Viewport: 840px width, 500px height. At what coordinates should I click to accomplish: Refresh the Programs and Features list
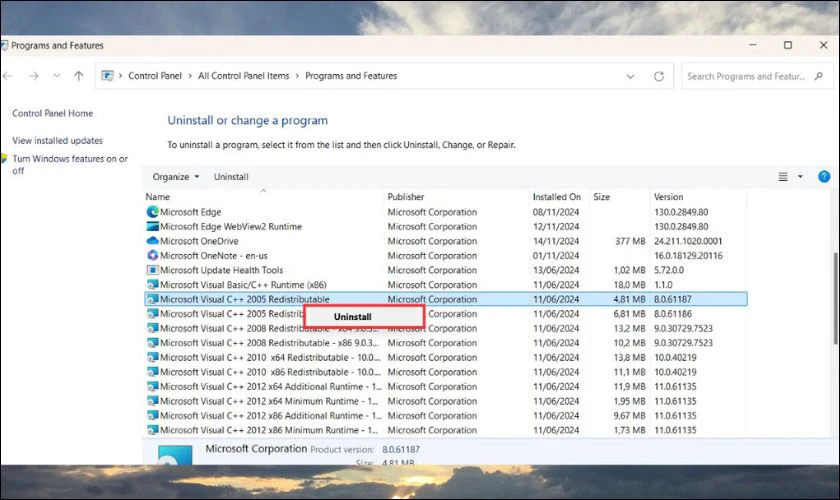(x=659, y=76)
